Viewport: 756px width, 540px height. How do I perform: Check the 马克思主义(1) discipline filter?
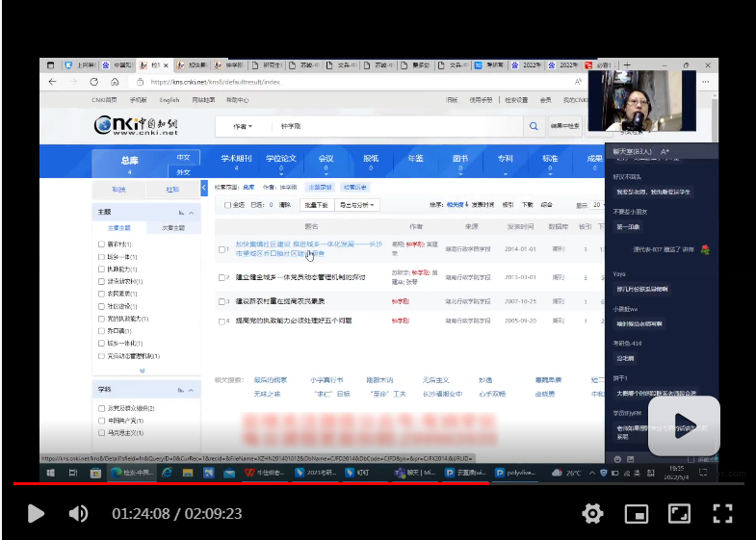click(101, 433)
